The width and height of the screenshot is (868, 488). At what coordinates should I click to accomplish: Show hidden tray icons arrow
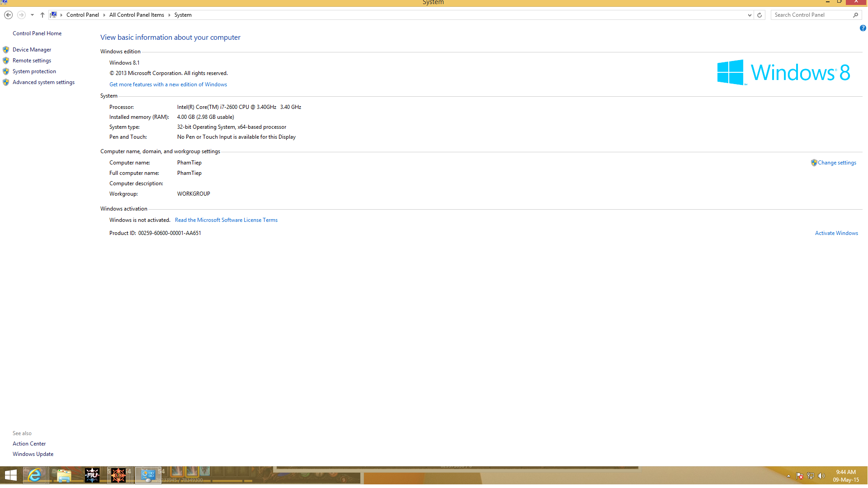[x=788, y=476]
